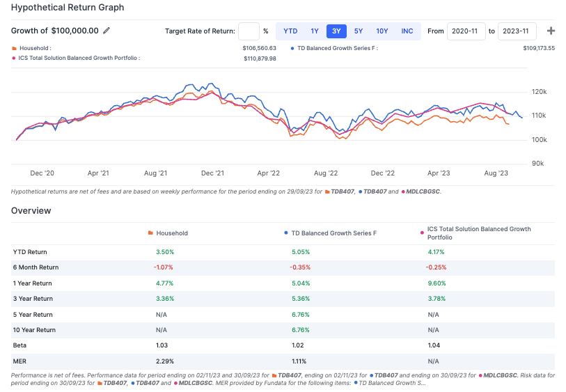Screen dimensions: 566x392
Task: Click the 5 Year Return row label
Action: pos(33,315)
